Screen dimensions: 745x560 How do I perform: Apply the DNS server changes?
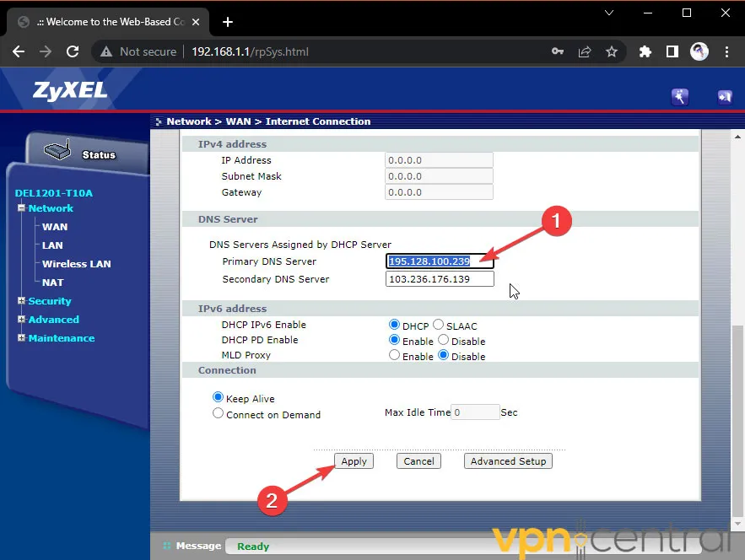[x=354, y=460]
